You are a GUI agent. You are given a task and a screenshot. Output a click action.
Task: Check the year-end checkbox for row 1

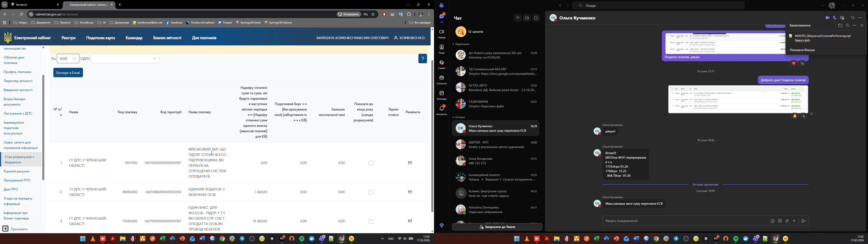pos(371,163)
